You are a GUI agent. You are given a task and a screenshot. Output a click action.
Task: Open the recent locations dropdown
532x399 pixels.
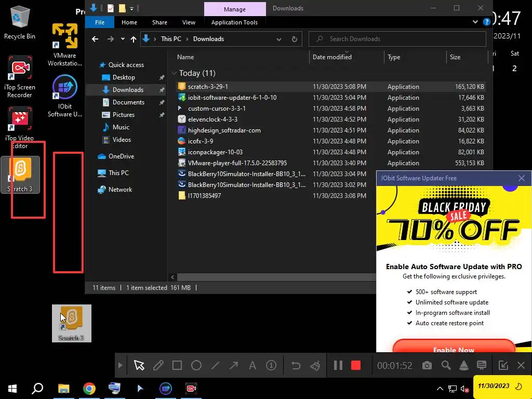(123, 39)
